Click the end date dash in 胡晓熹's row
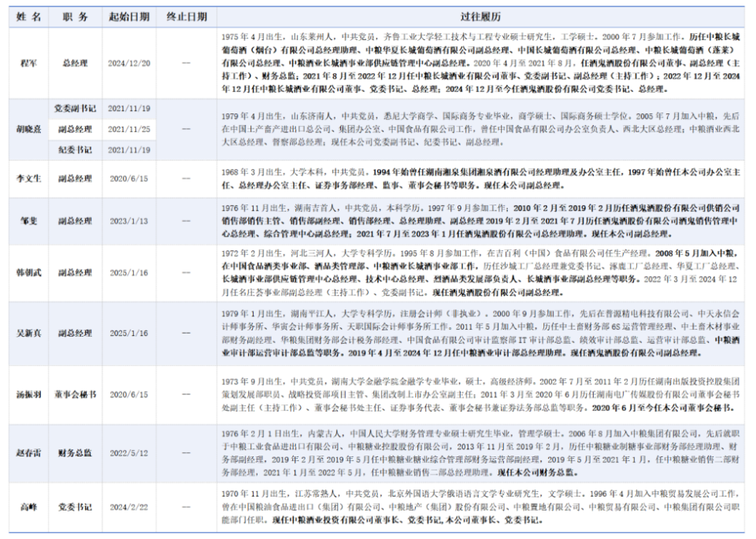Viewport: 756px width, 539px height. (x=187, y=129)
